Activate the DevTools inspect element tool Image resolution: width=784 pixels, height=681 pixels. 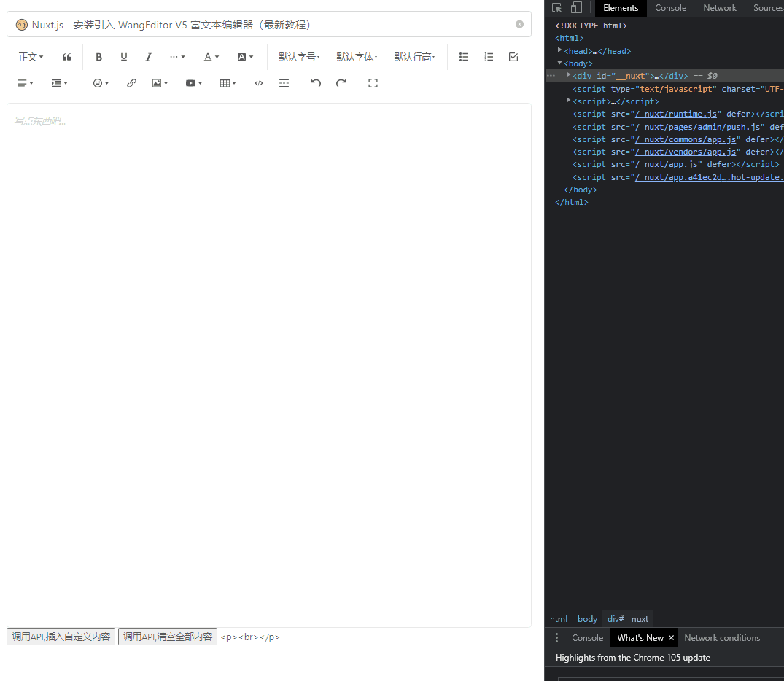(x=556, y=8)
